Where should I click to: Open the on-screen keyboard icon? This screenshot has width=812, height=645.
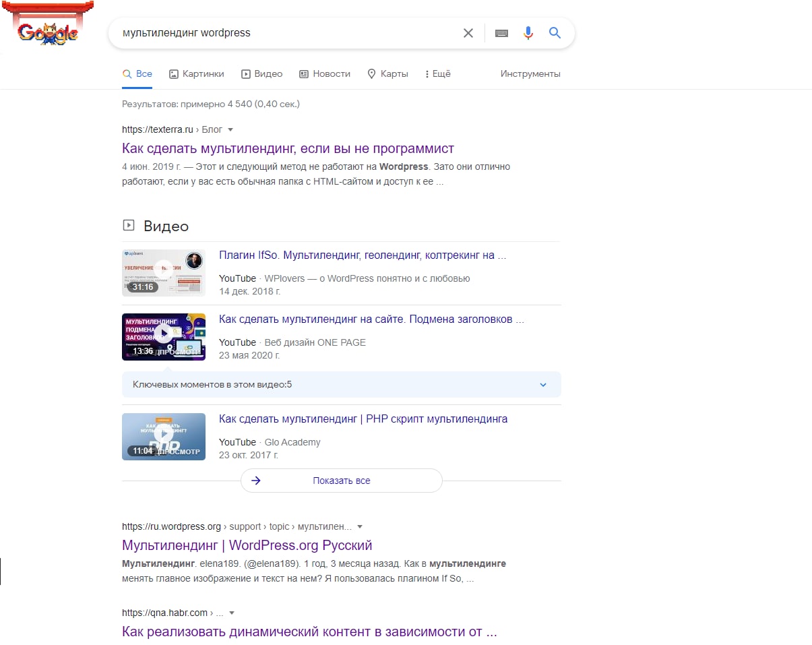[x=501, y=33]
